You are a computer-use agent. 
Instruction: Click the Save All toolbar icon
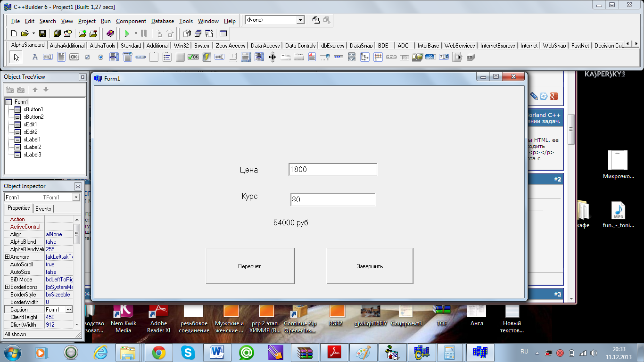pyautogui.click(x=57, y=33)
